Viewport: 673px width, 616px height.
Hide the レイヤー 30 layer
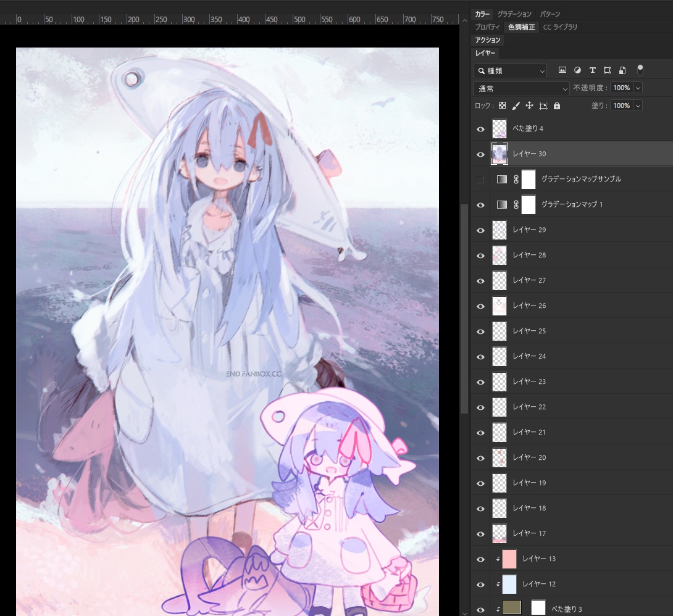(x=480, y=154)
